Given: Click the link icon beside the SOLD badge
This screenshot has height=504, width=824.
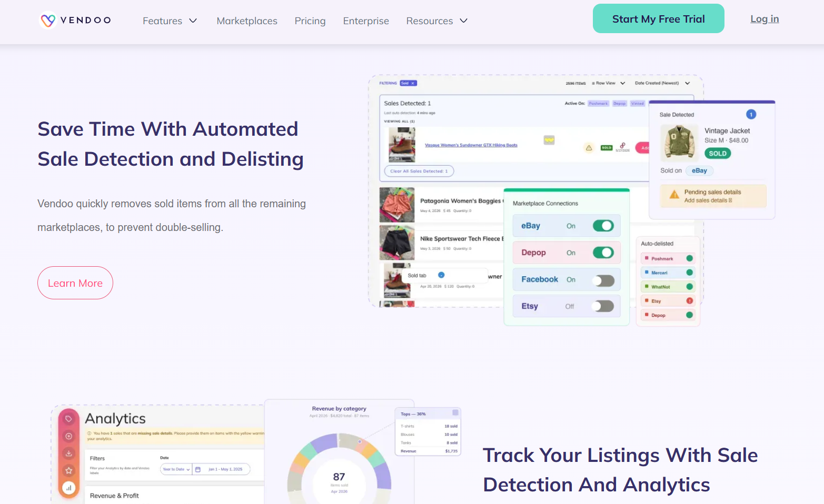Looking at the screenshot, I should [x=623, y=145].
